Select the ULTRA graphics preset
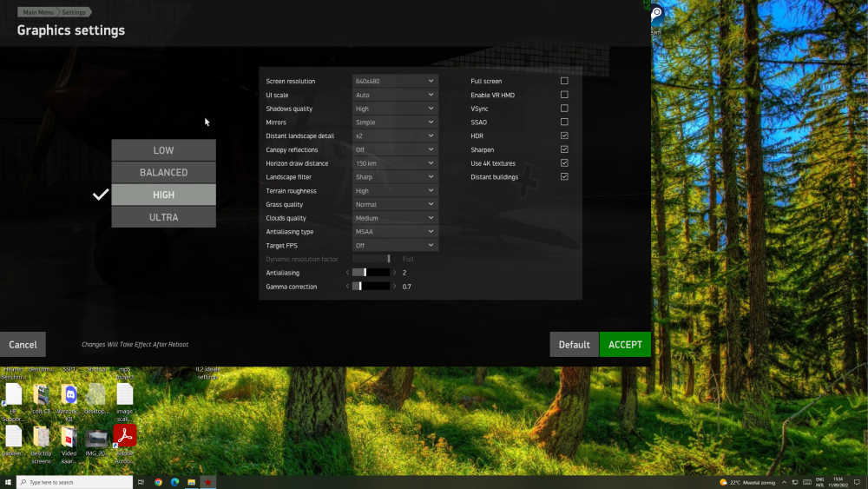 tap(163, 217)
